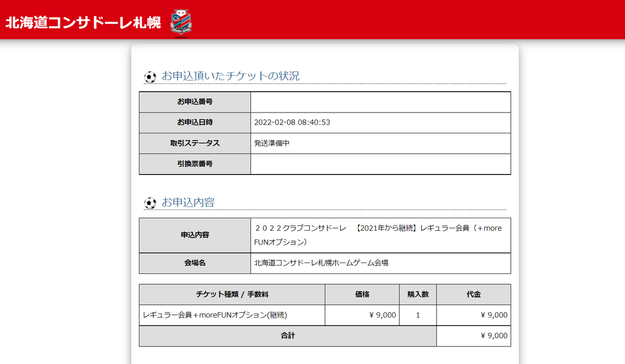This screenshot has width=625, height=364.
Task: Click the 会場名 row label
Action: [x=195, y=263]
